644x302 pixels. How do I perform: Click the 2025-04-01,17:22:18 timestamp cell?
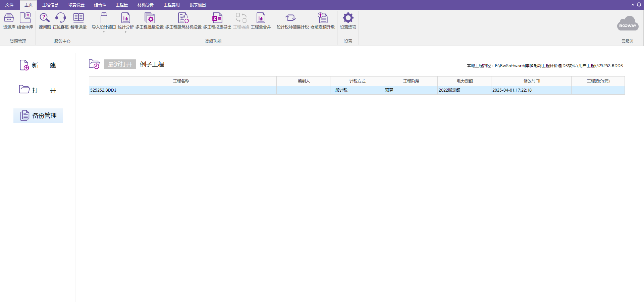[531, 90]
